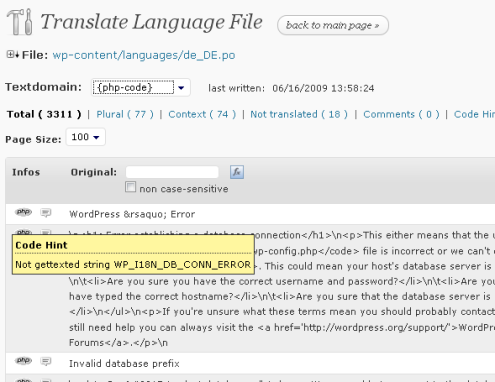Screen dimensions: 495x382
Task: Select the Total ( 3311 ) filter
Action: [44, 114]
